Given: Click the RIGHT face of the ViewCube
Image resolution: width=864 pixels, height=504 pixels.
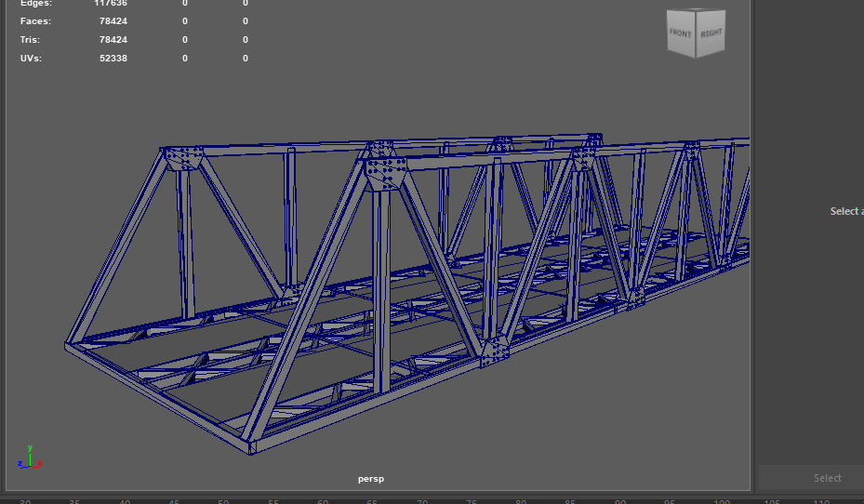Looking at the screenshot, I should point(711,33).
